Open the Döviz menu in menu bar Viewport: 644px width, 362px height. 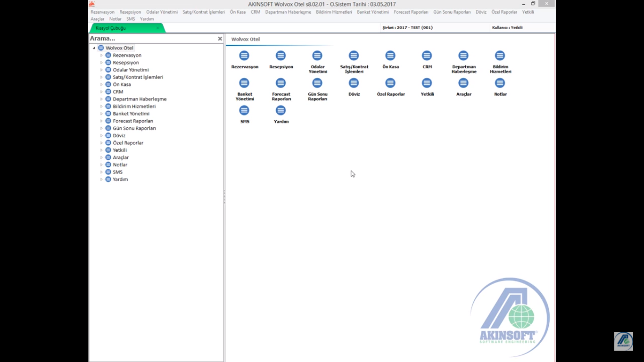pos(481,12)
